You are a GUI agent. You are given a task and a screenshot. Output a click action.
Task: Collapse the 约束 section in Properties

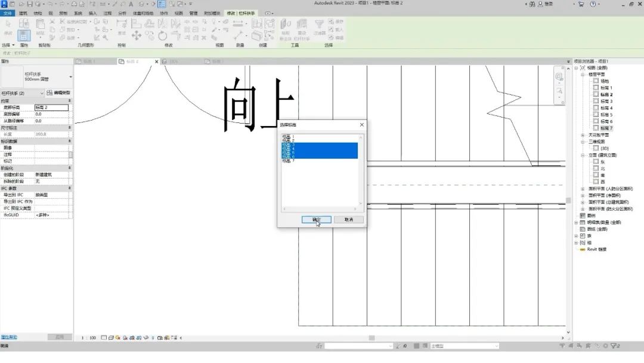(x=69, y=101)
